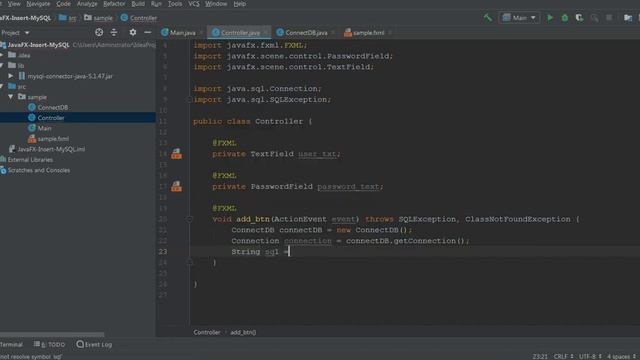
Task: Open the Main run configuration dropdown
Action: click(519, 18)
